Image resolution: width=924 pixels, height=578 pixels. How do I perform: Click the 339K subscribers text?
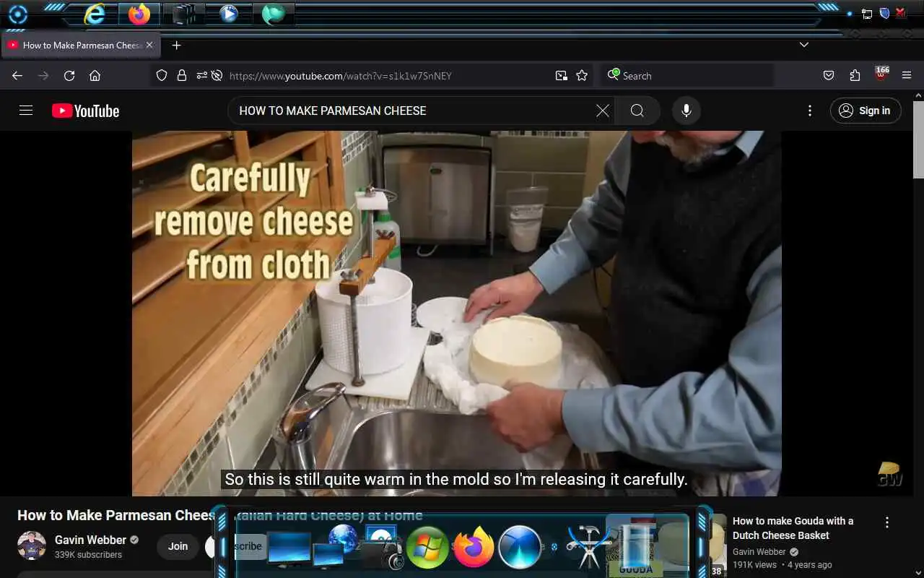(x=88, y=555)
